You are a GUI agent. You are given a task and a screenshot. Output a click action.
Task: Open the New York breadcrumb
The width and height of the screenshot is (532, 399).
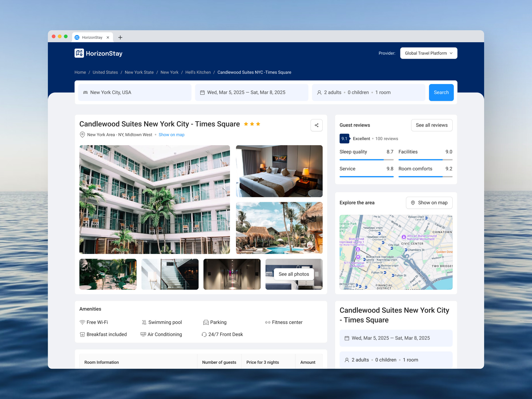coord(169,72)
